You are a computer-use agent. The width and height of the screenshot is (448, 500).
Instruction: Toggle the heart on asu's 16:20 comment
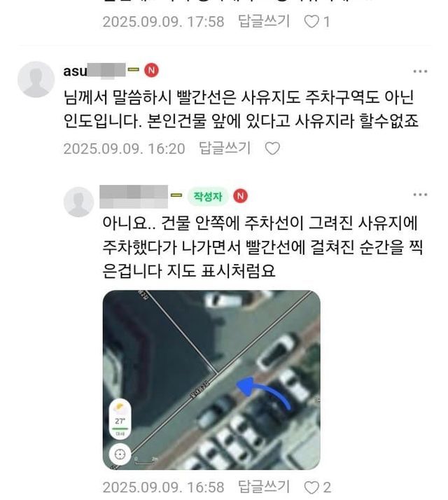click(272, 148)
